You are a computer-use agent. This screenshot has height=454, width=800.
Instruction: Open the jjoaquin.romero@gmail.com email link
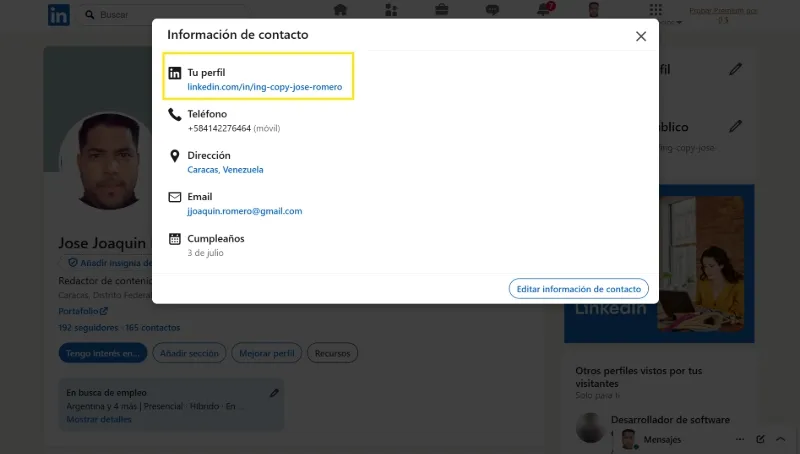(x=244, y=211)
